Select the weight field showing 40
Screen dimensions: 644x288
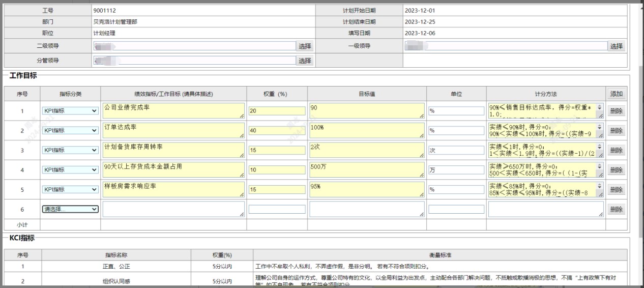point(277,131)
